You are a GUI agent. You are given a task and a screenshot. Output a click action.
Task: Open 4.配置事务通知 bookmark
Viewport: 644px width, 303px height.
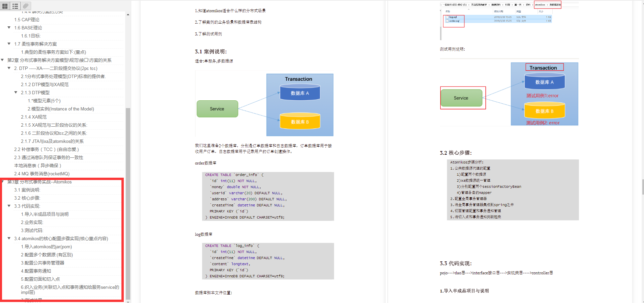point(36,271)
